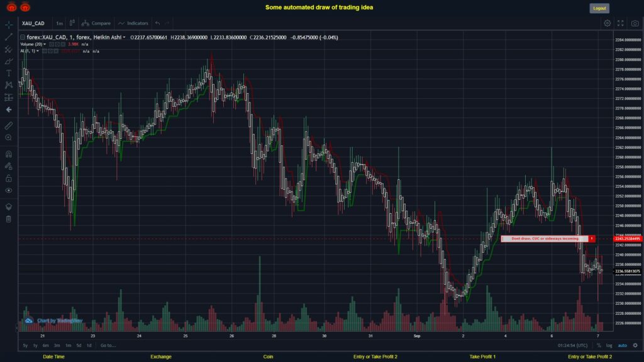Click the Date Time column header
644x362 pixels.
click(54, 357)
